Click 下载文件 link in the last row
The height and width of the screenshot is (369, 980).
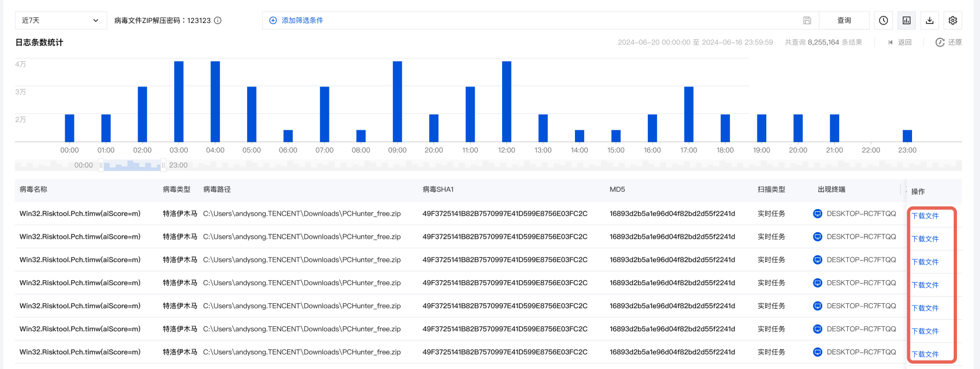pyautogui.click(x=925, y=354)
